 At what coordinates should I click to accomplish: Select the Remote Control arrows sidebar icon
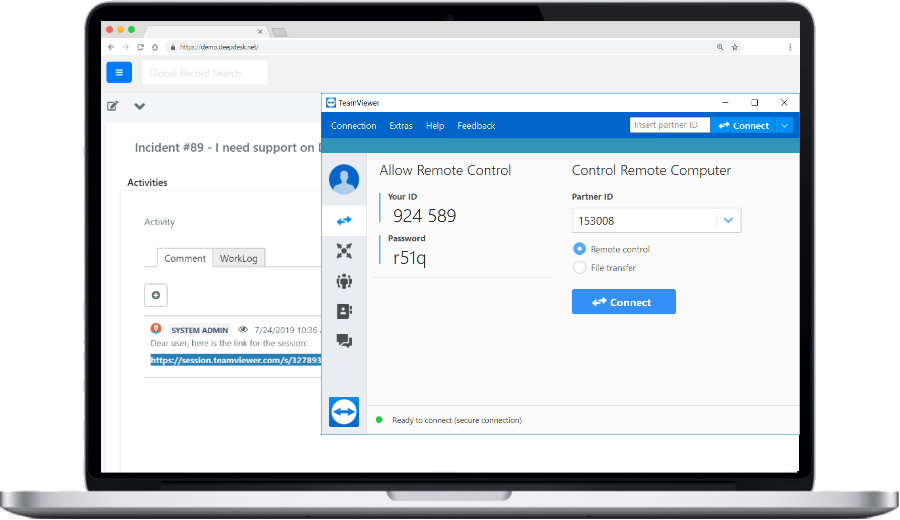point(344,220)
